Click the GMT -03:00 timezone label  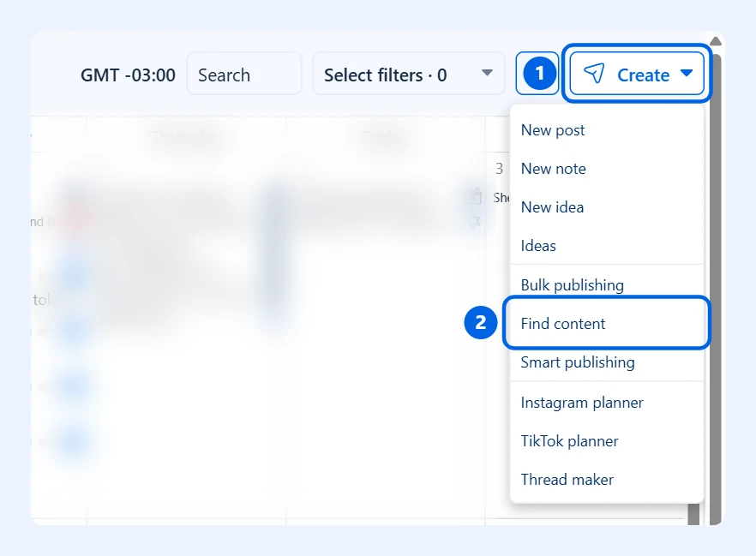[128, 75]
